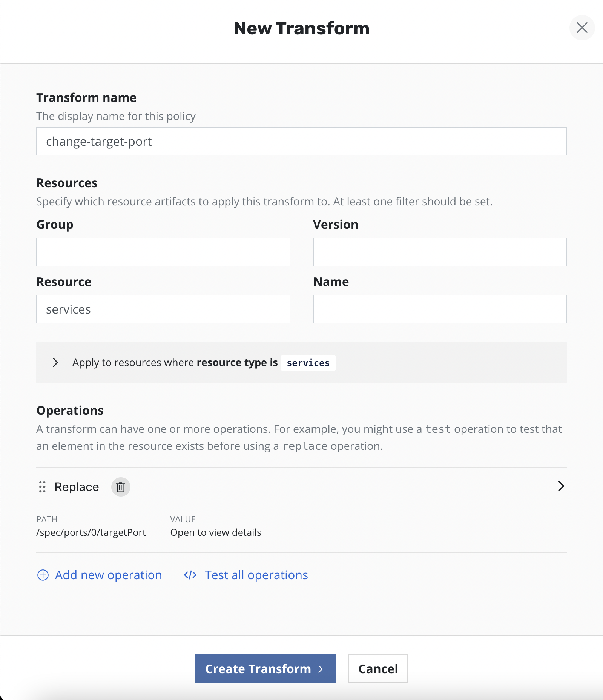Click the empty Name field
The width and height of the screenshot is (603, 700).
tap(439, 309)
